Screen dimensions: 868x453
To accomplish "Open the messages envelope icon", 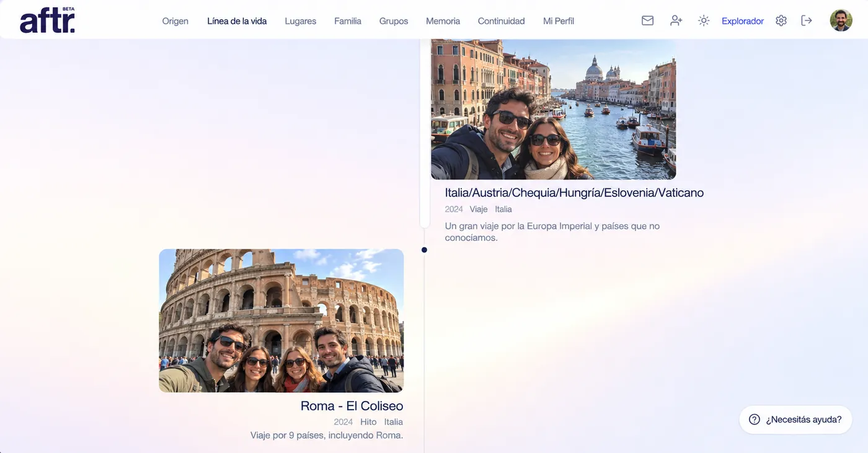I will click(647, 20).
